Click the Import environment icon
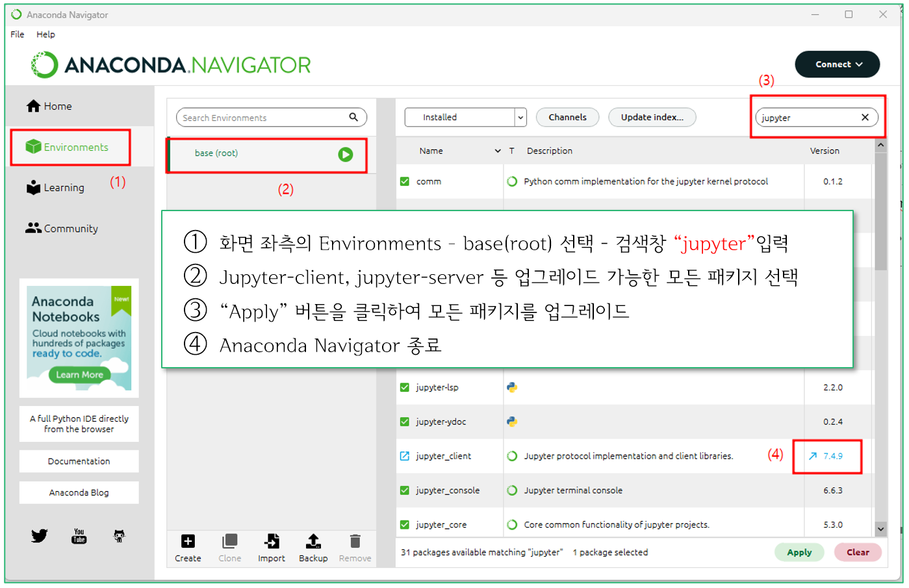This screenshot has height=588, width=909. 272,541
